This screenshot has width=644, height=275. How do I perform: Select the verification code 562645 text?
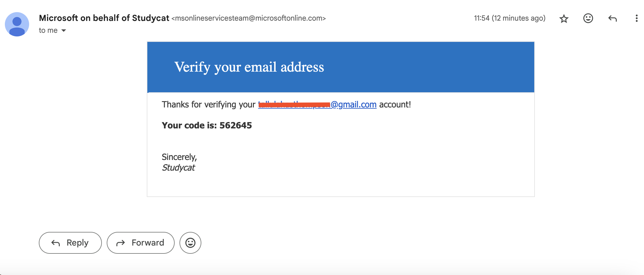coord(236,125)
